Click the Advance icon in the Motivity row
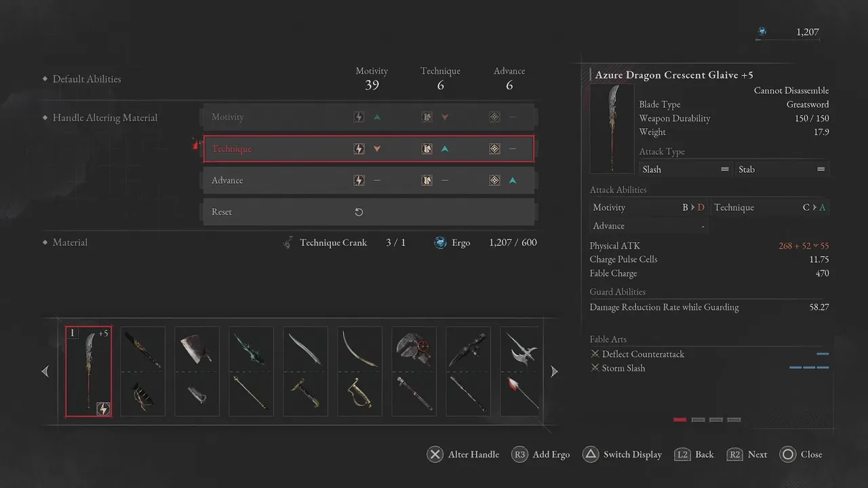Viewport: 868px width, 488px height. coord(495,117)
